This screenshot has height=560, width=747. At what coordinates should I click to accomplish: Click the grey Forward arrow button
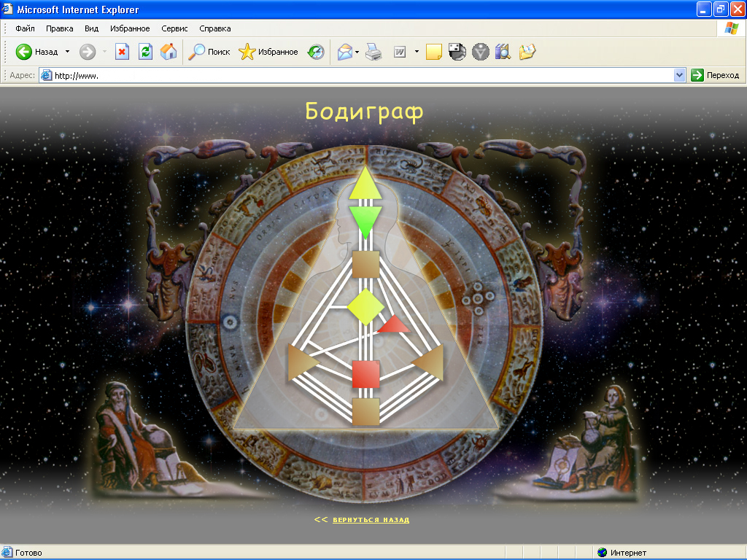click(88, 52)
